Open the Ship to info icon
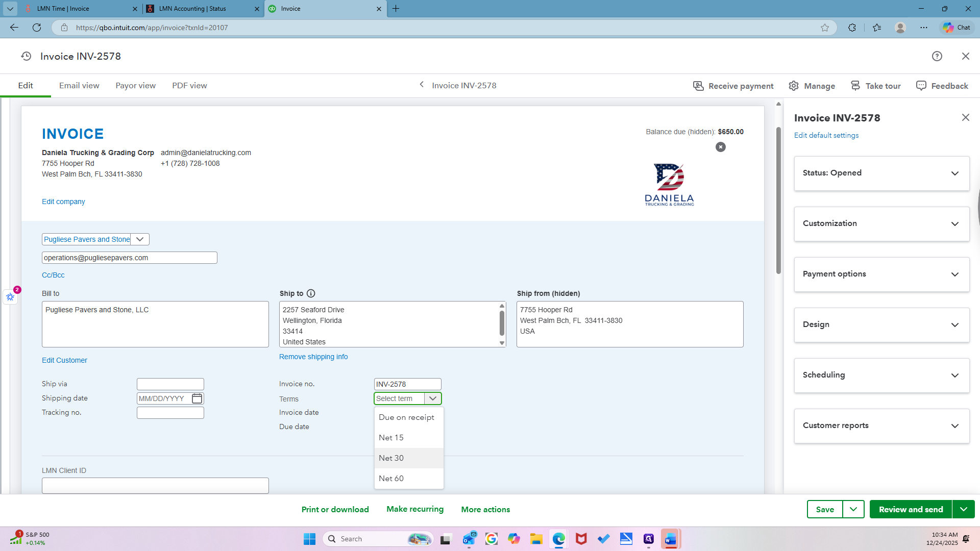 tap(311, 293)
